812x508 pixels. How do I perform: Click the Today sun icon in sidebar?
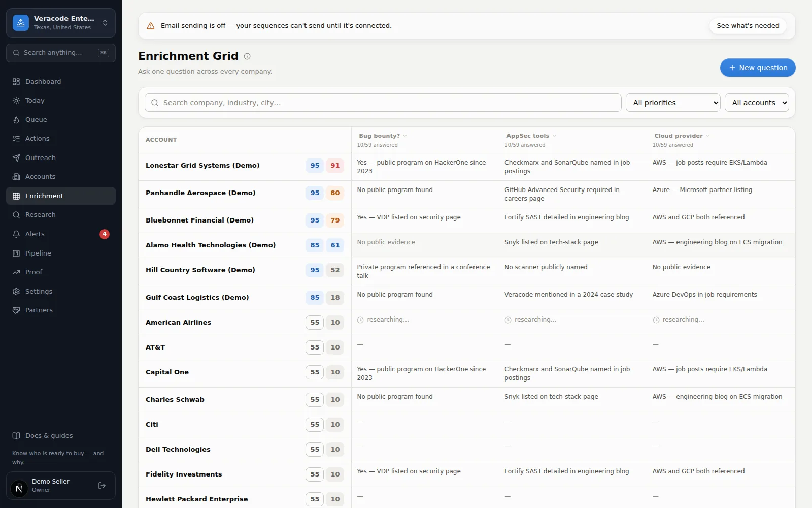coord(16,101)
